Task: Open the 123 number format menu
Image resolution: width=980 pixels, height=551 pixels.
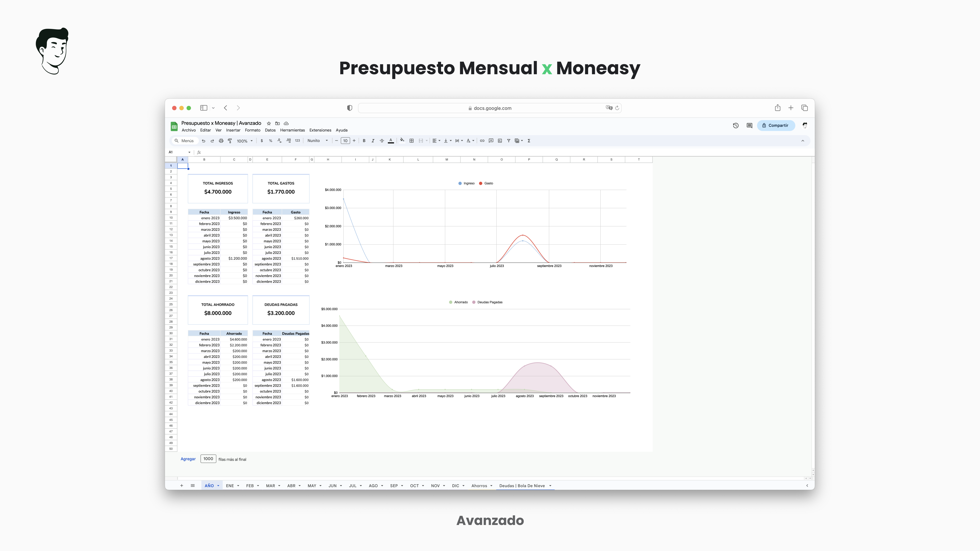Action: [297, 141]
